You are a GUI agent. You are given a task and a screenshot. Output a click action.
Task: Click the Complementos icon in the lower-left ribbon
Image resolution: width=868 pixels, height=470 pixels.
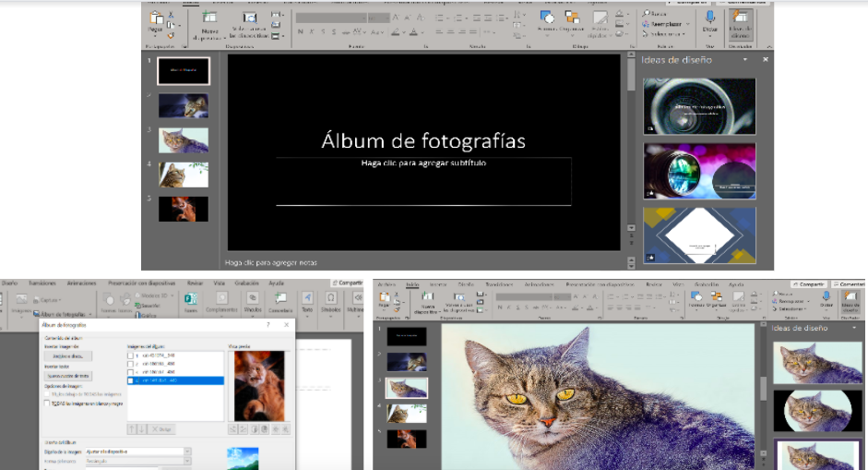coord(221,298)
